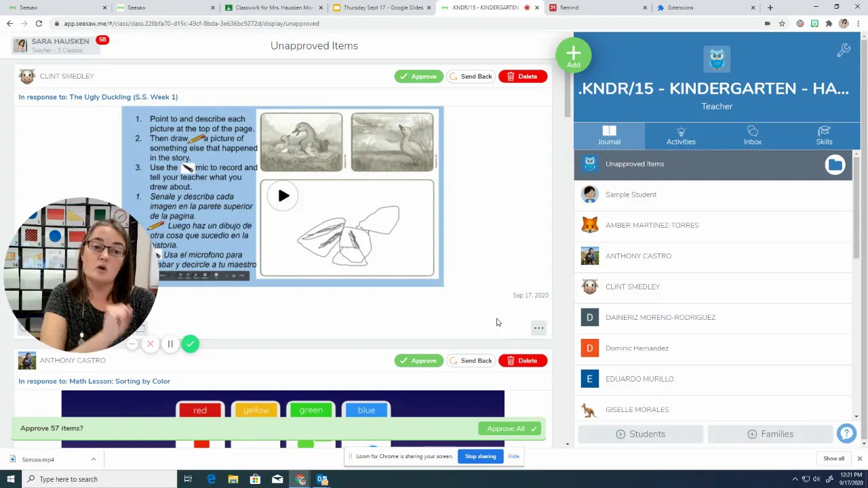Approve Clint Smedley's post

[418, 77]
